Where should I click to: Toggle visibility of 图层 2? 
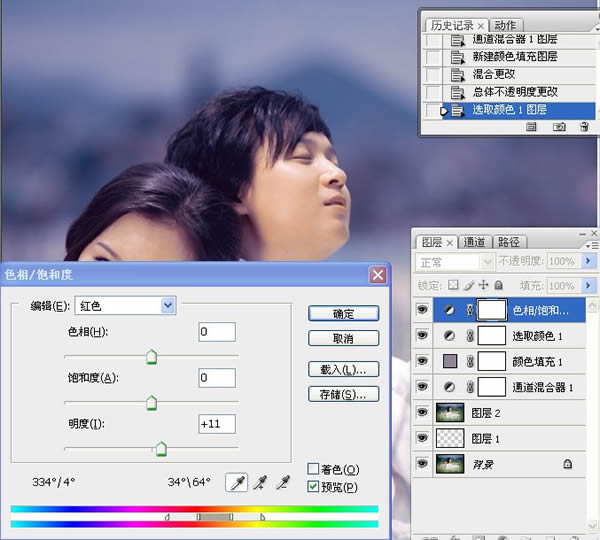[x=422, y=412]
